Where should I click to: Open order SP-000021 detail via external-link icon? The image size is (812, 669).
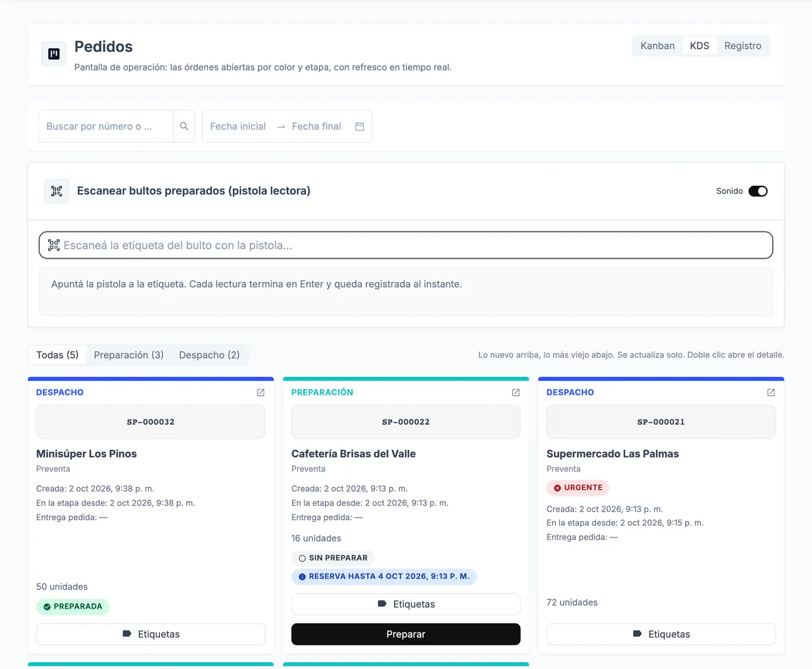tap(771, 393)
